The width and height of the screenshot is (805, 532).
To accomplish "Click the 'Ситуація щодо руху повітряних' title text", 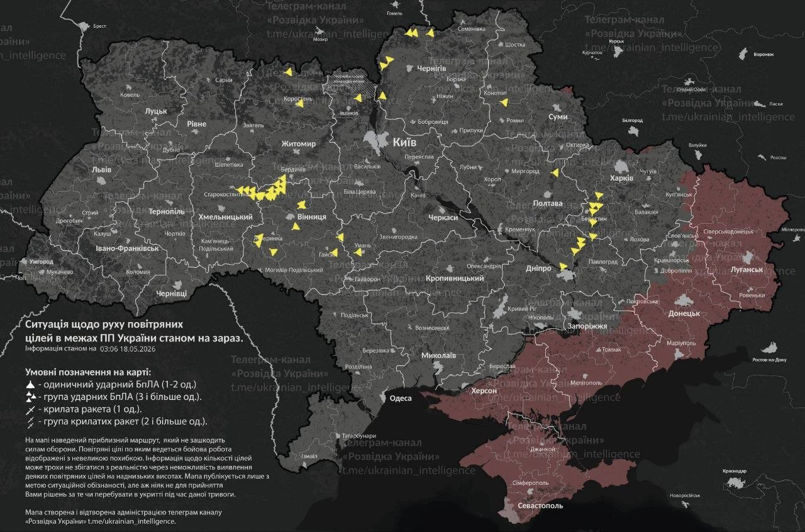I will (x=104, y=324).
